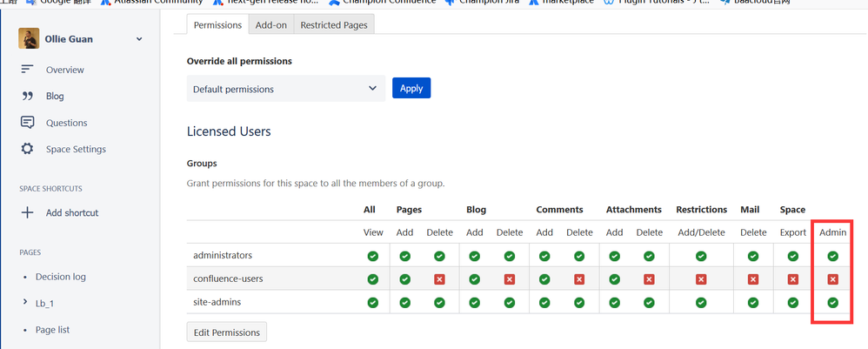Open the marketplace bookmark in bookmarks bar
The width and height of the screenshot is (868, 349).
coord(561,3)
